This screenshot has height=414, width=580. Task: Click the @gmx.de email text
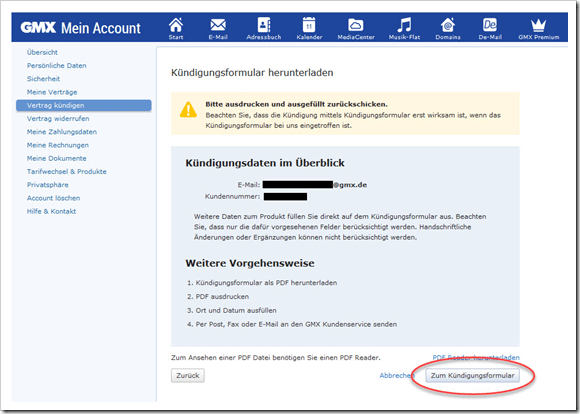pos(350,185)
